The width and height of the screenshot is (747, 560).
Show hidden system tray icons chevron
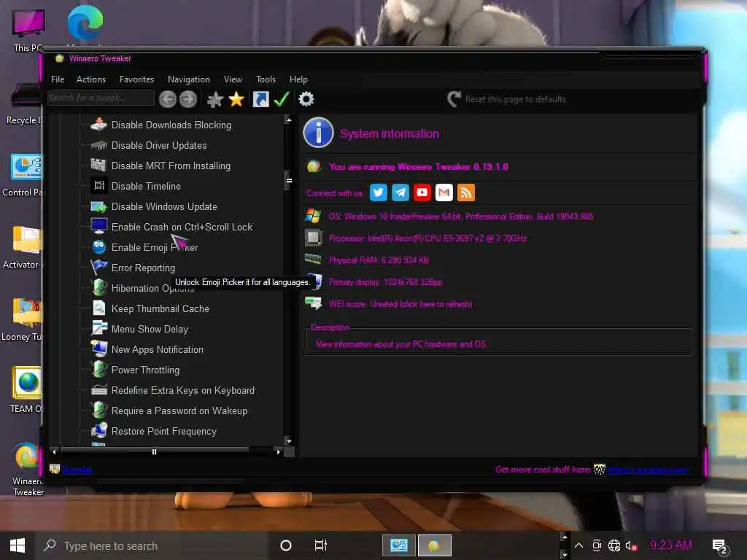click(x=578, y=545)
